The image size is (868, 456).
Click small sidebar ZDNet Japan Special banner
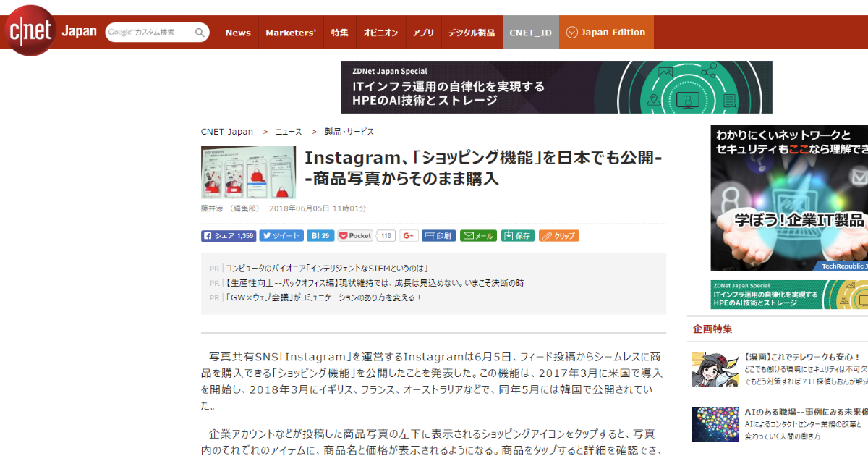pyautogui.click(x=789, y=295)
